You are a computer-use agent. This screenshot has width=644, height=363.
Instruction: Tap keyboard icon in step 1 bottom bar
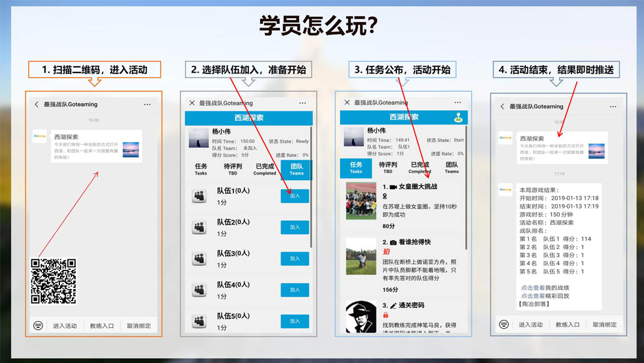(39, 325)
